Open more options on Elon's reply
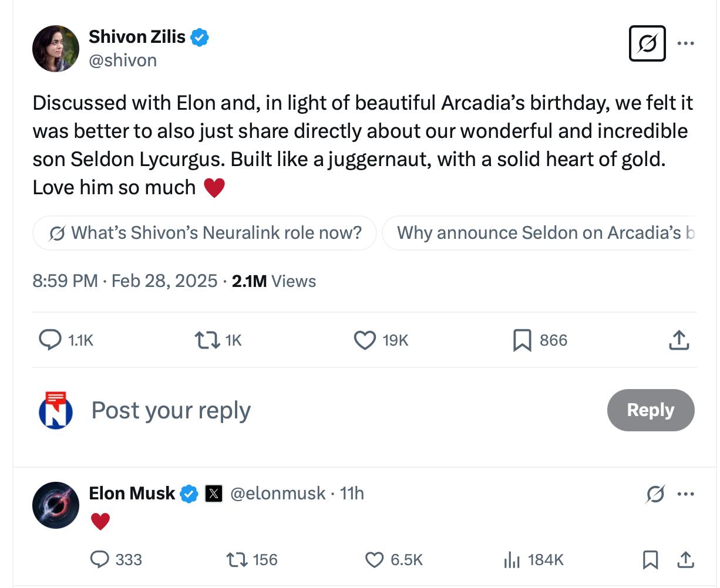Screen dimensions: 720x588 pos(685,494)
